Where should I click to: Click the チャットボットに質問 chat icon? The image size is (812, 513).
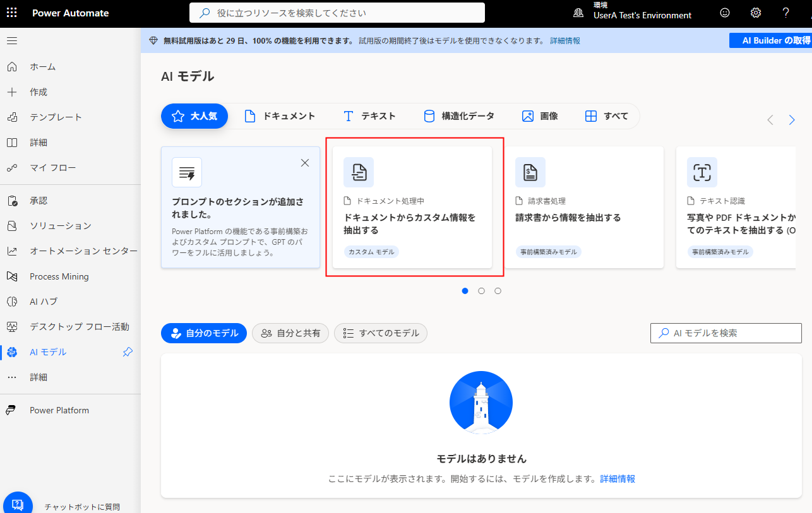click(18, 505)
